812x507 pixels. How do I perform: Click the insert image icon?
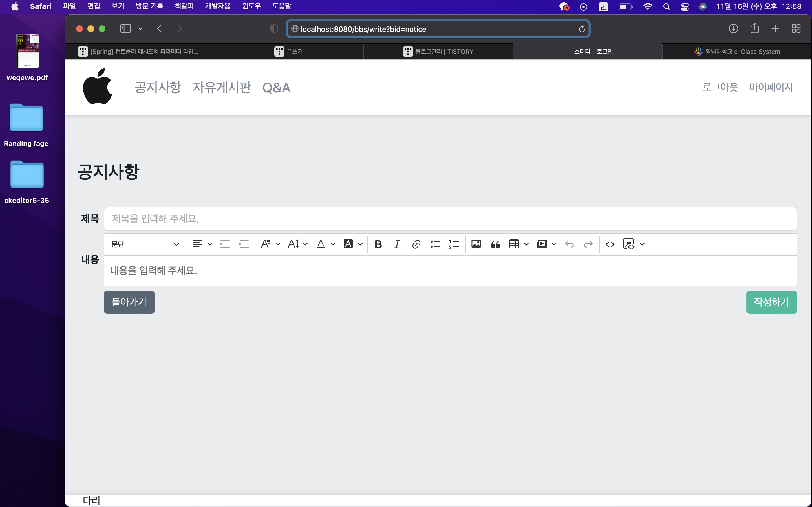click(x=476, y=244)
